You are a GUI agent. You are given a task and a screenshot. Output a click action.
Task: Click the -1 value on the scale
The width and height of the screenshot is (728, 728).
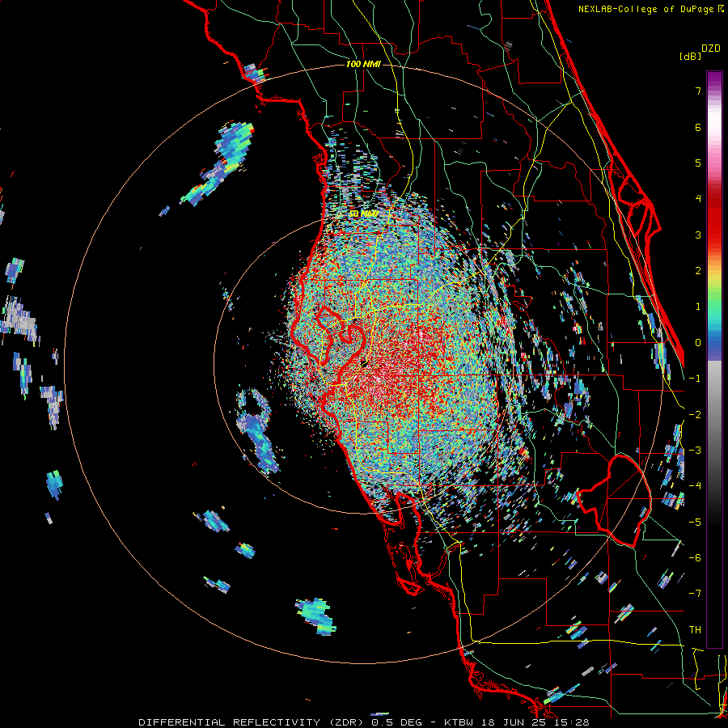695,379
